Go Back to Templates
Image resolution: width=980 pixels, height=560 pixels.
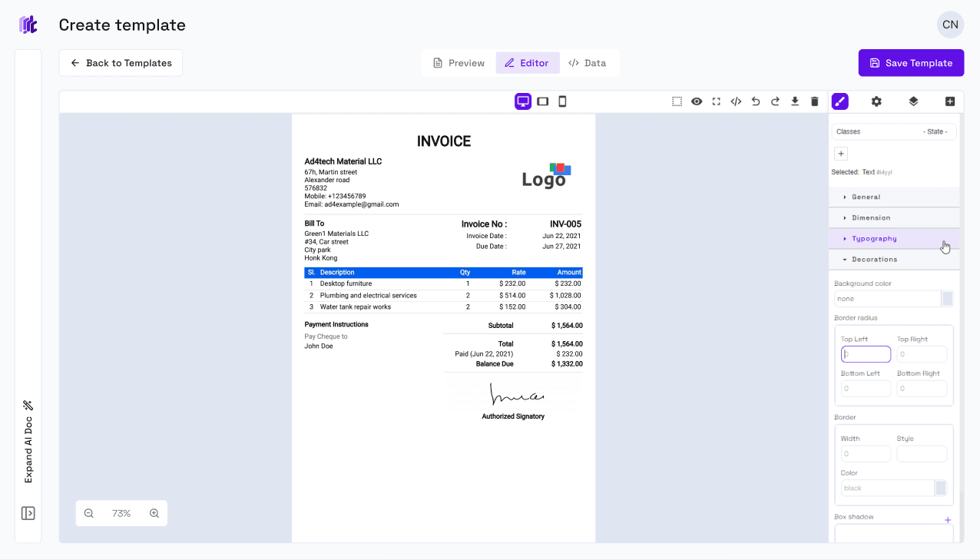tap(120, 62)
